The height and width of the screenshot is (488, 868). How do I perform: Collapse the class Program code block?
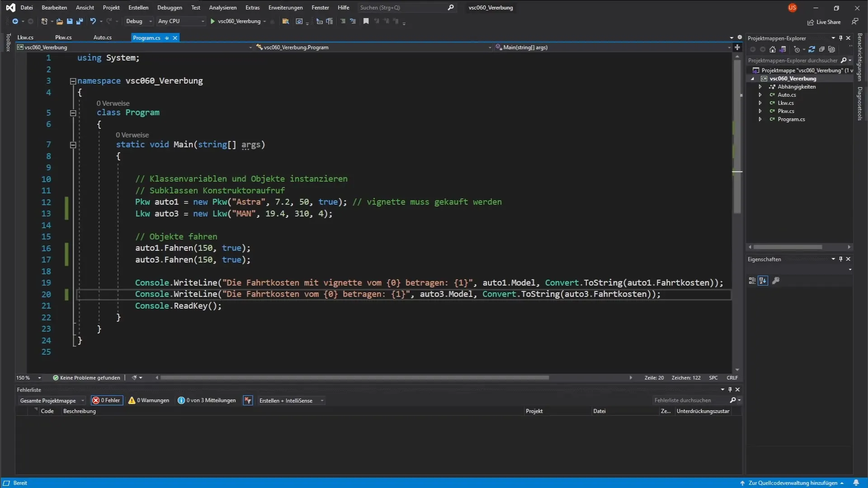click(73, 113)
